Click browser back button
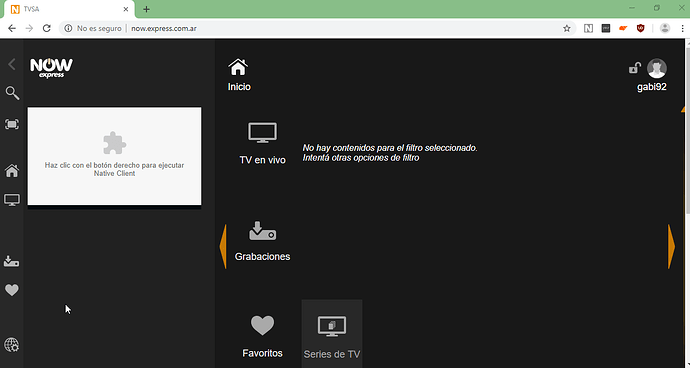Viewport: 690px width, 368px height. 12,28
